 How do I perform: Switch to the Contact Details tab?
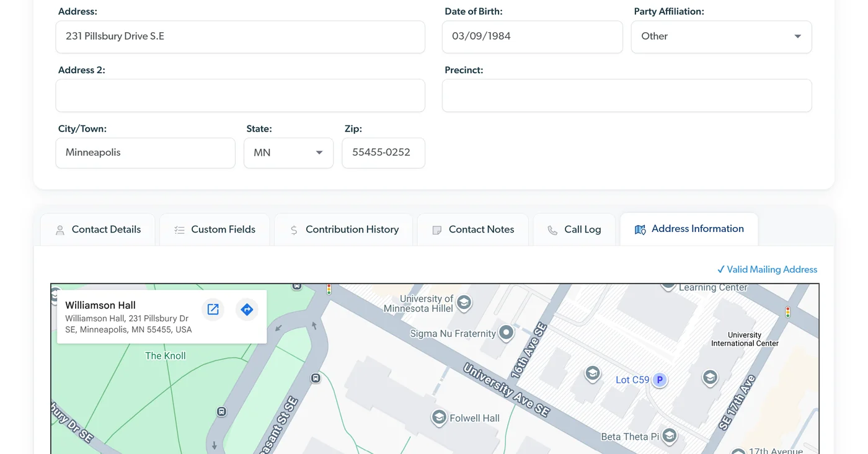(98, 229)
